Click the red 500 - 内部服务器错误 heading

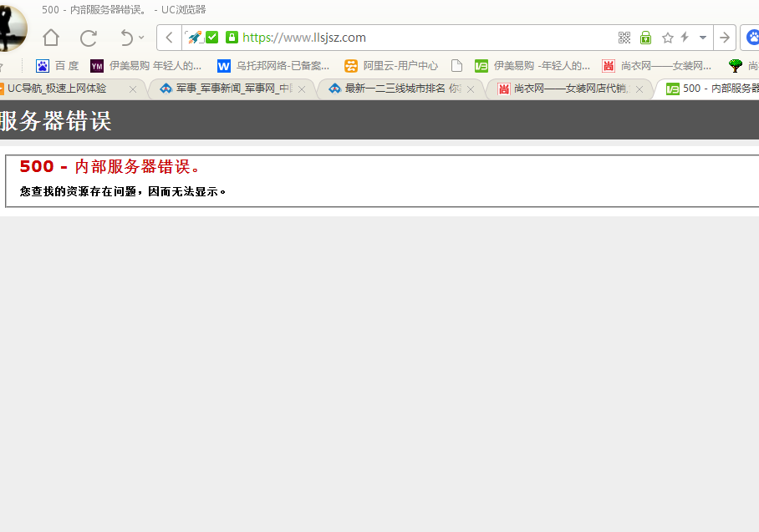[x=110, y=166]
